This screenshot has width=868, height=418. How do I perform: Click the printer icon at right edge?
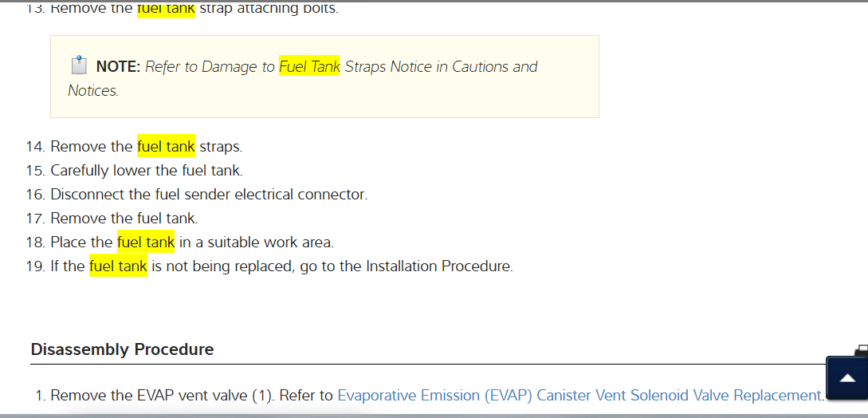pos(862,351)
